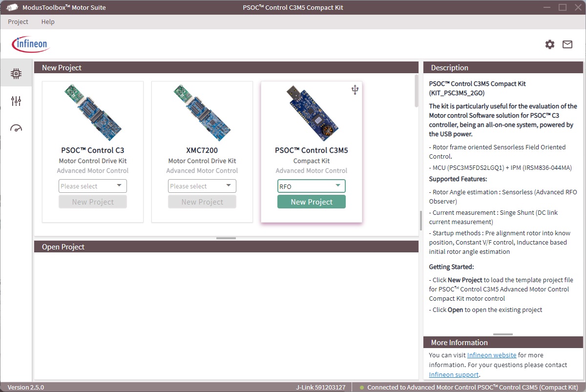
Task: Follow the Infineon support link
Action: [454, 374]
